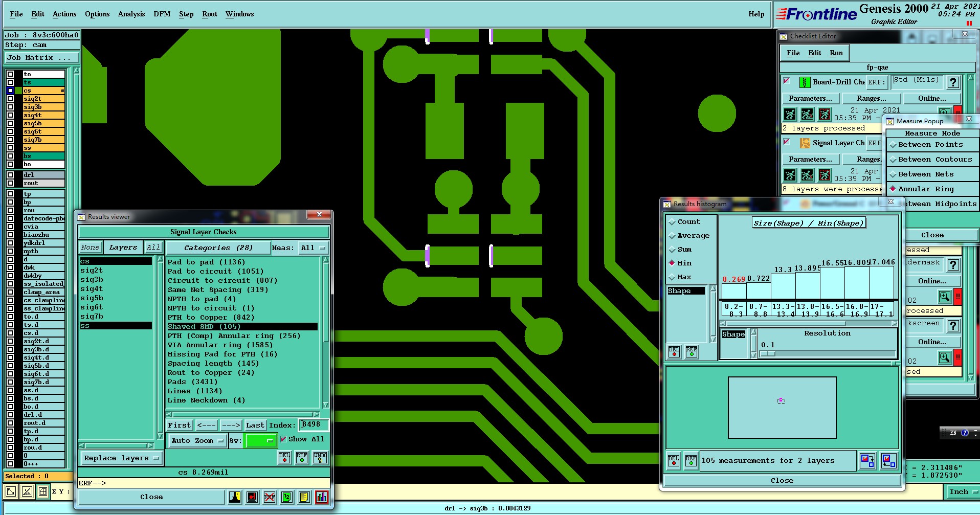Click the First button in Results viewer
This screenshot has height=515, width=980.
[x=180, y=426]
